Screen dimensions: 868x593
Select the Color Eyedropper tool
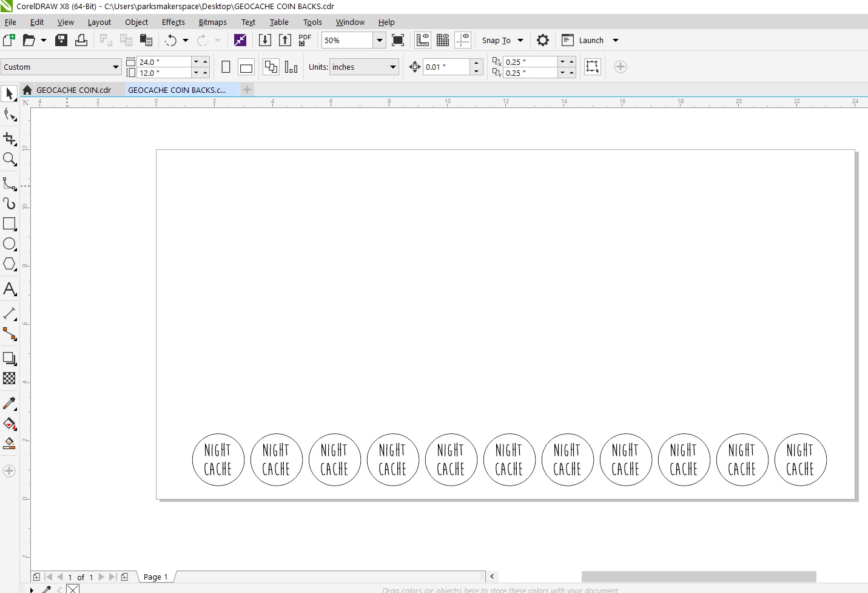[x=9, y=403]
